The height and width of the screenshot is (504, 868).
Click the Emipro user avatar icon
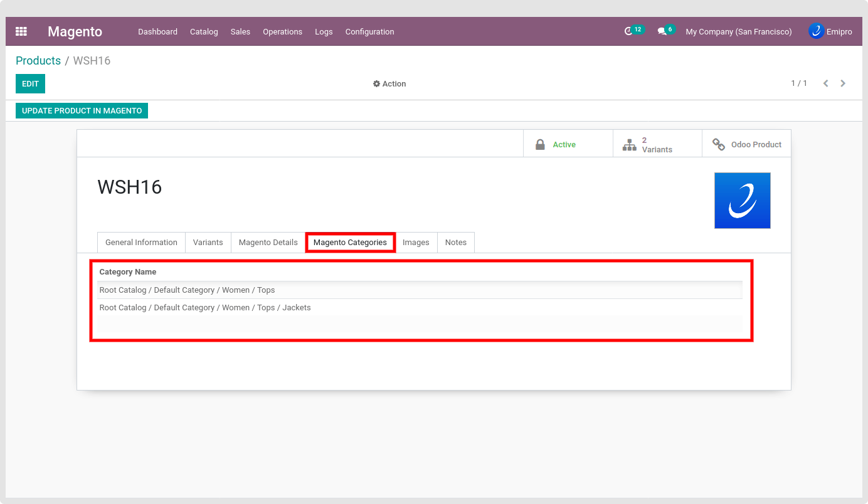coord(816,31)
